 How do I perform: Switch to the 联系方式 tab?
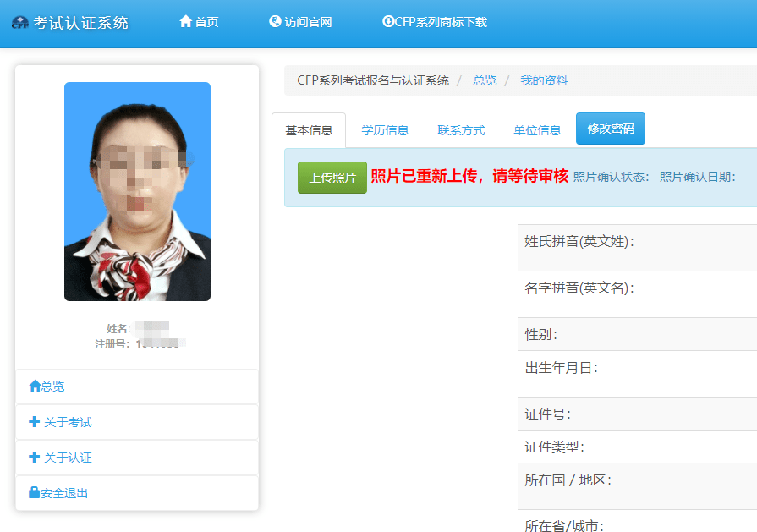tap(461, 129)
